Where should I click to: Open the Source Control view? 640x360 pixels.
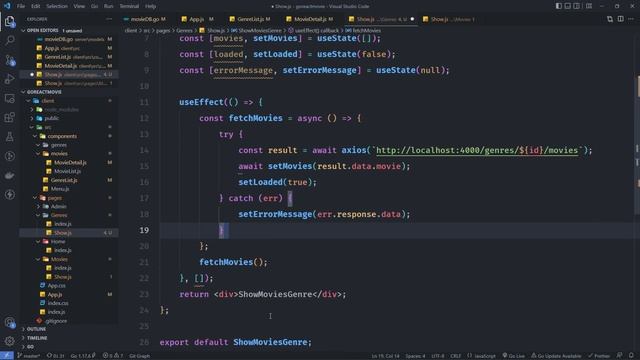(9, 60)
